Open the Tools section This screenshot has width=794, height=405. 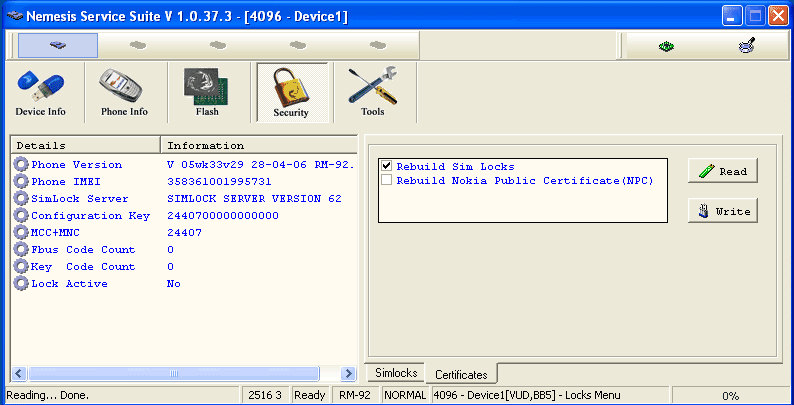[x=373, y=93]
